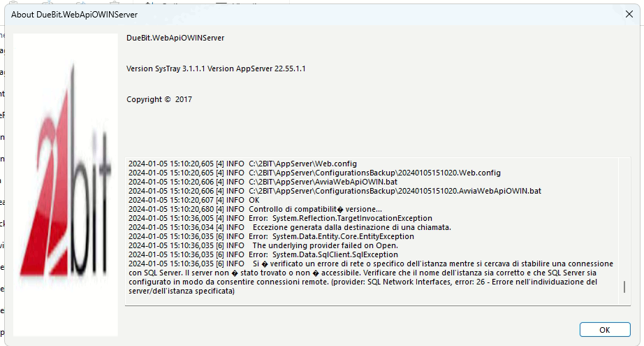
Task: Click log line System.Data.Entity.Core.EntityException
Action: pyautogui.click(x=271, y=236)
